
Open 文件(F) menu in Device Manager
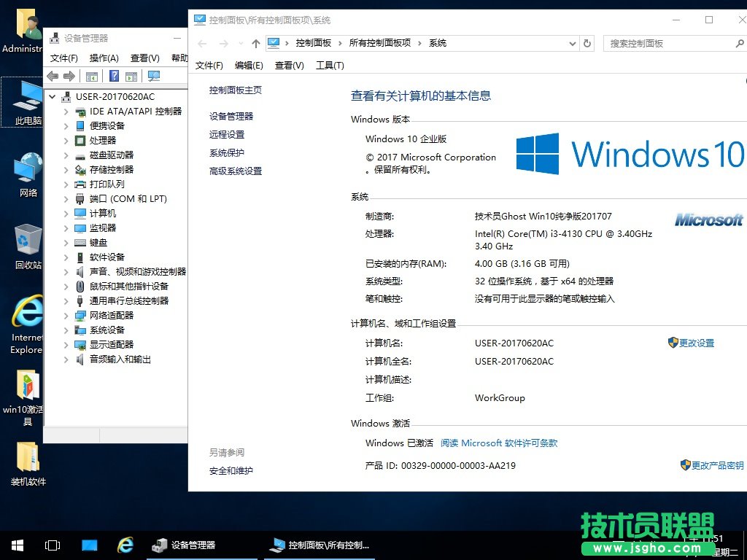(x=64, y=58)
